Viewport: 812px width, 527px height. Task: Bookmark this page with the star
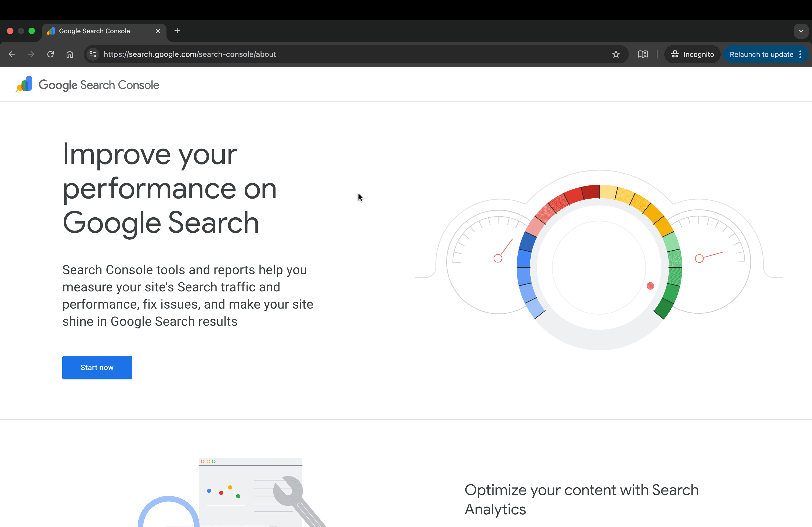pyautogui.click(x=616, y=54)
